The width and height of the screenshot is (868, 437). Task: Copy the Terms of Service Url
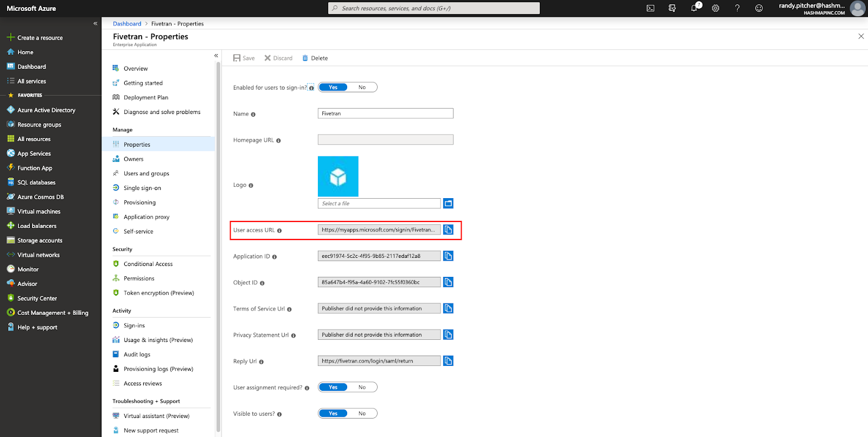[448, 308]
